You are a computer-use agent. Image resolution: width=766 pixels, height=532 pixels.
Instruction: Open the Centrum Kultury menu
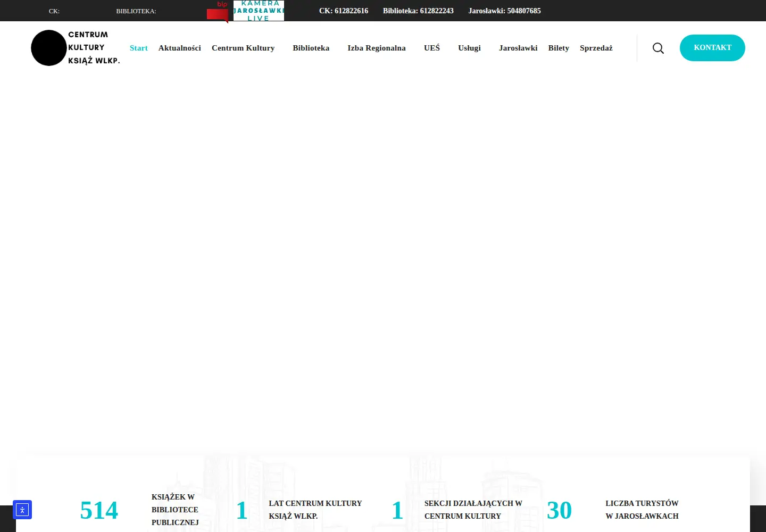pos(243,48)
